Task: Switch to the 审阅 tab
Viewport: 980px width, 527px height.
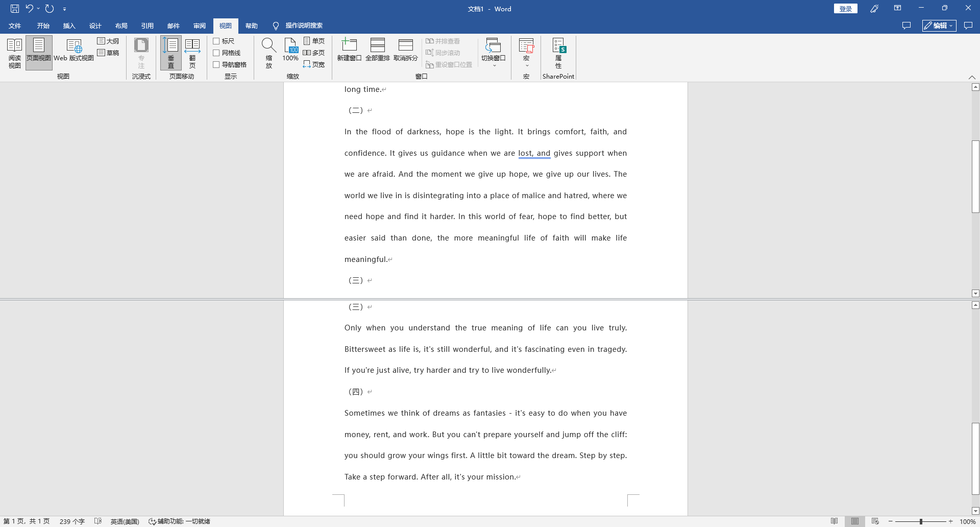Action: pos(199,26)
